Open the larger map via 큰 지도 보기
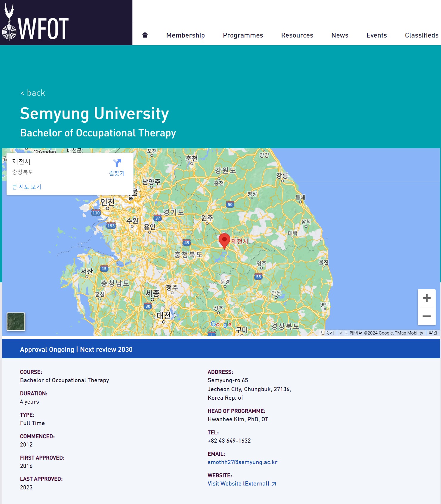The image size is (441, 504). pyautogui.click(x=27, y=187)
